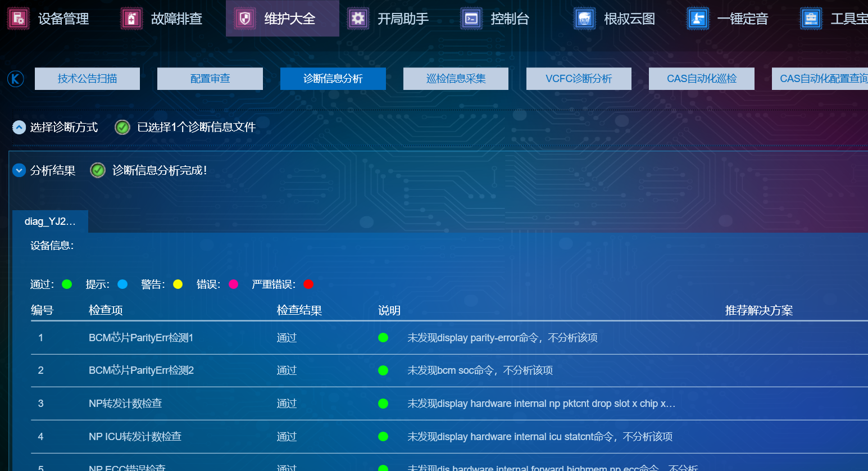Image resolution: width=868 pixels, height=471 pixels.
Task: Click the 说明 column header
Action: click(x=389, y=310)
